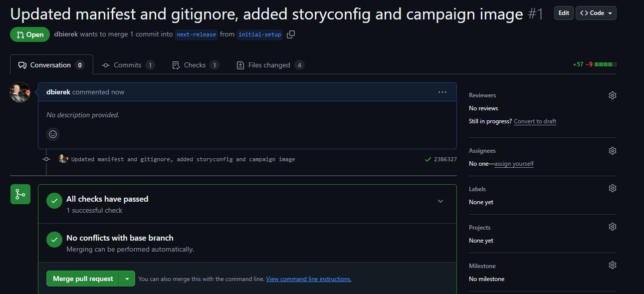The image size is (644, 294).
Task: Open View command line instructions link
Action: pyautogui.click(x=309, y=279)
